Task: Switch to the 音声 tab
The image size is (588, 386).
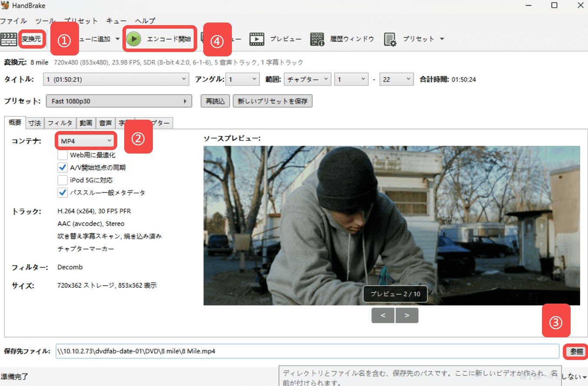Action: (x=105, y=123)
